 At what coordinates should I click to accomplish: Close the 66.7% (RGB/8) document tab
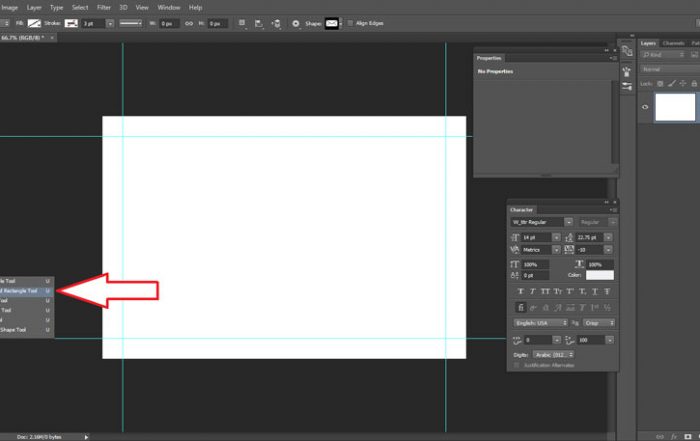click(x=52, y=38)
